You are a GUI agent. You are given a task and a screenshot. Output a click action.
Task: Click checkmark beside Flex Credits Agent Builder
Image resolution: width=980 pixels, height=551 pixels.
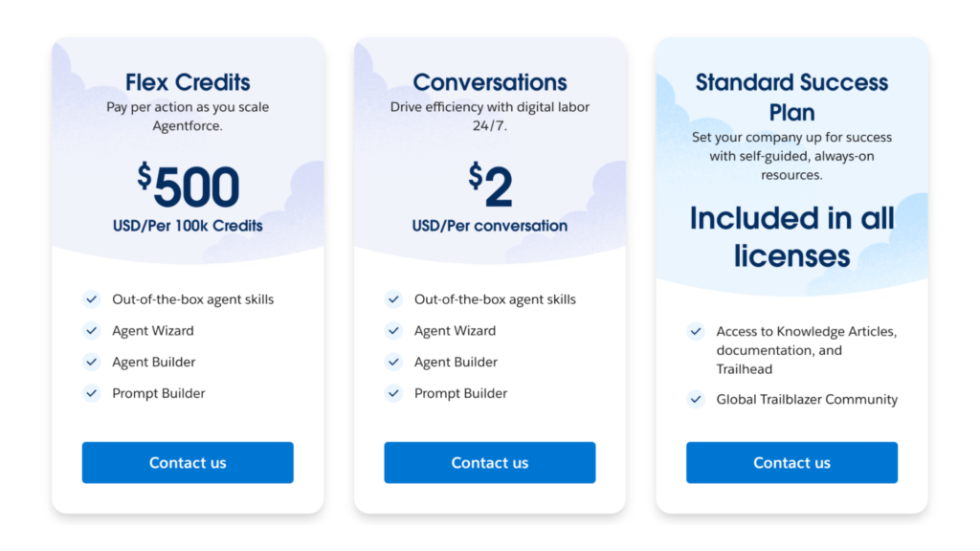pyautogui.click(x=91, y=362)
